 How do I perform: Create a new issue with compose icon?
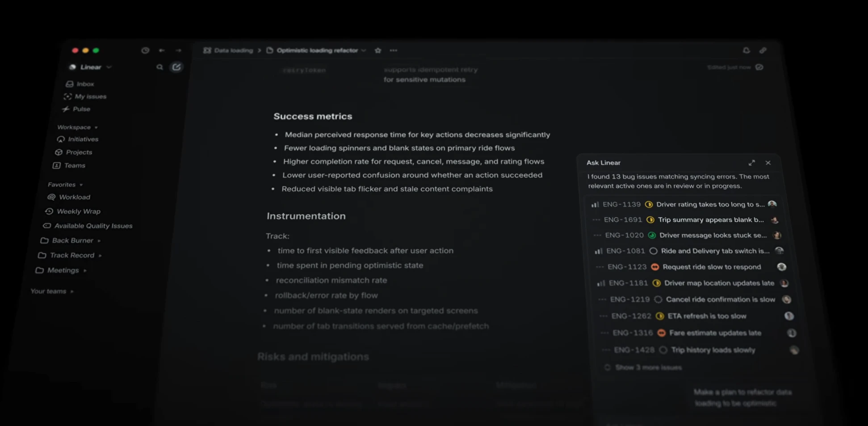tap(176, 67)
